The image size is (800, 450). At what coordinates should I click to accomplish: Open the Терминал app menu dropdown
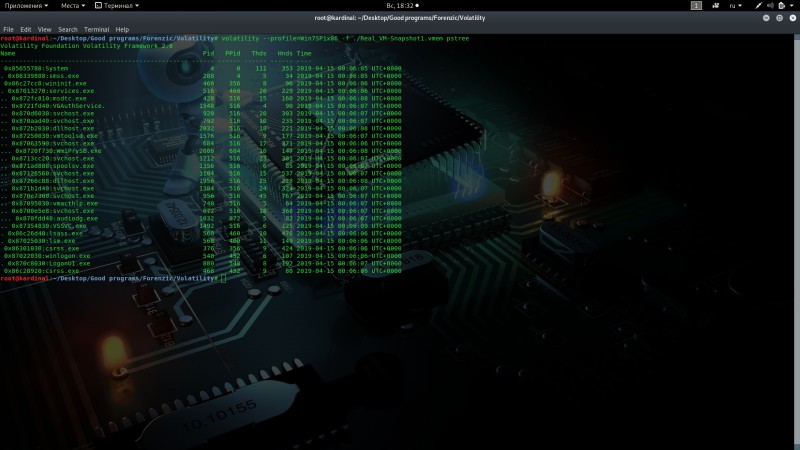tap(117, 6)
